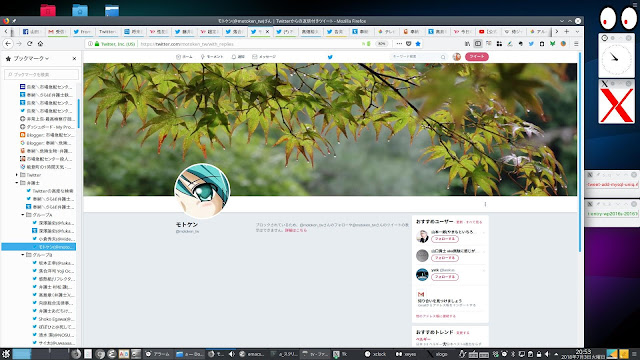640x360 pixels.
Task: Switch to the YouTube tab
Action: coord(488,31)
